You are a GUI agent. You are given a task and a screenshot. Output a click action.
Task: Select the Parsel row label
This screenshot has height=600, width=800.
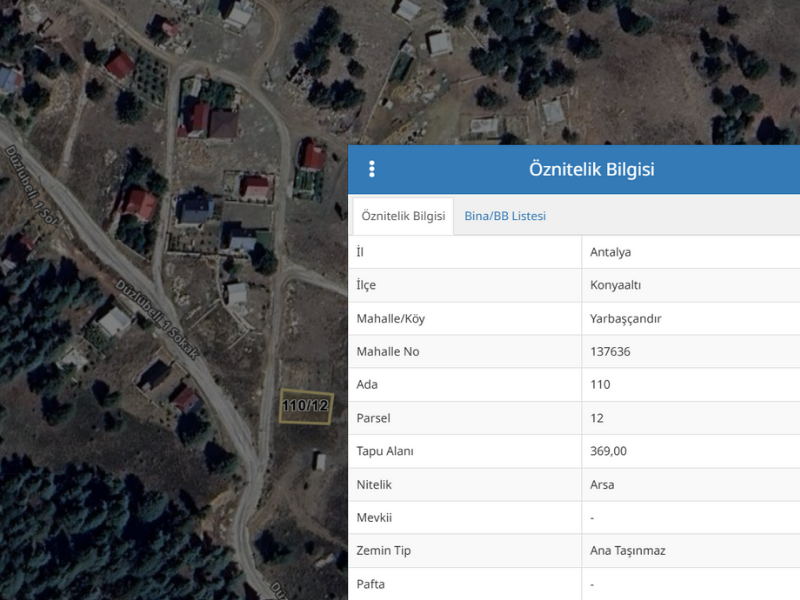[374, 417]
